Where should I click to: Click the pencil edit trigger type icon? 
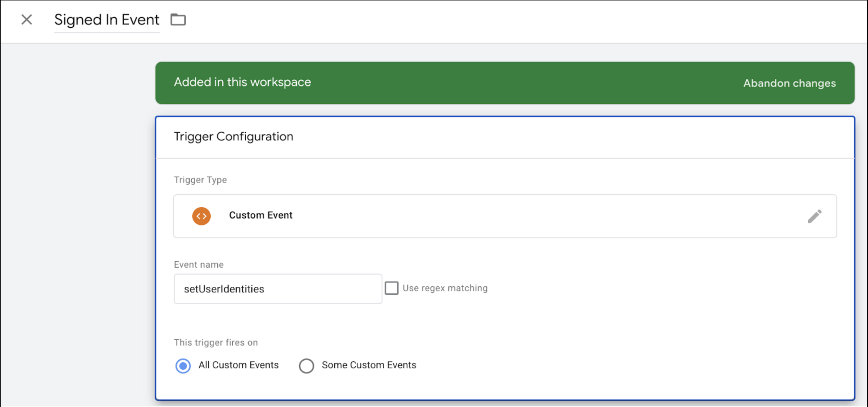pos(814,216)
